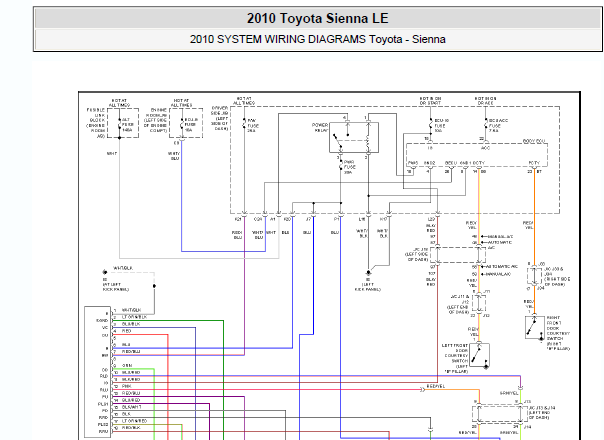Click the "BLK/WHT" wire label at pin 15
This screenshot has width=604, height=440.
(131, 407)
